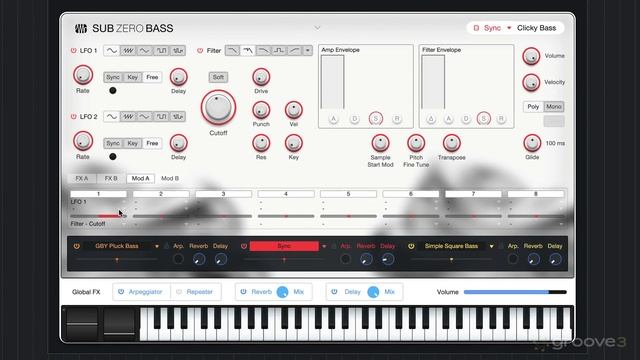
Task: Select sawtooth waveform for LFO 2
Action: (x=128, y=117)
